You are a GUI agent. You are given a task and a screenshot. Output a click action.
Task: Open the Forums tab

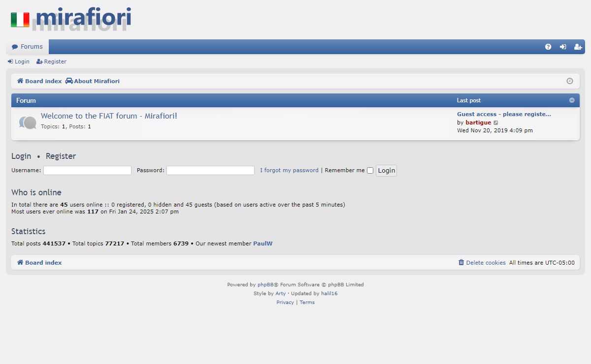[28, 47]
